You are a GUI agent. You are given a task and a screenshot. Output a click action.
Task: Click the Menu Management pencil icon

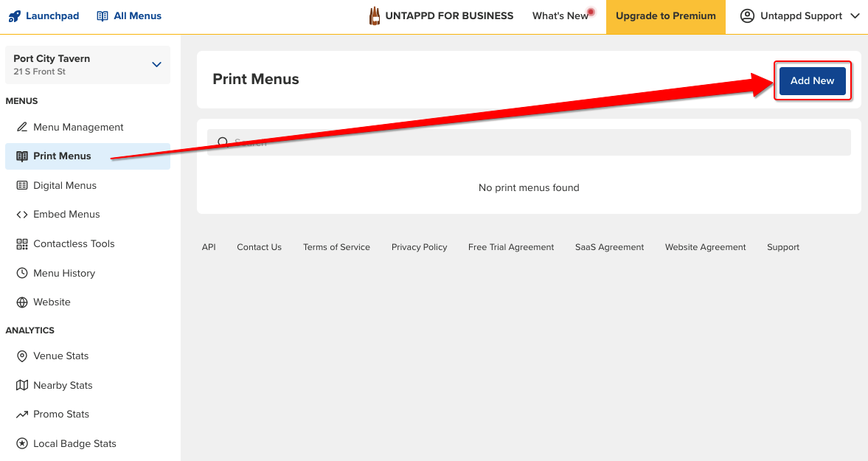(x=22, y=127)
